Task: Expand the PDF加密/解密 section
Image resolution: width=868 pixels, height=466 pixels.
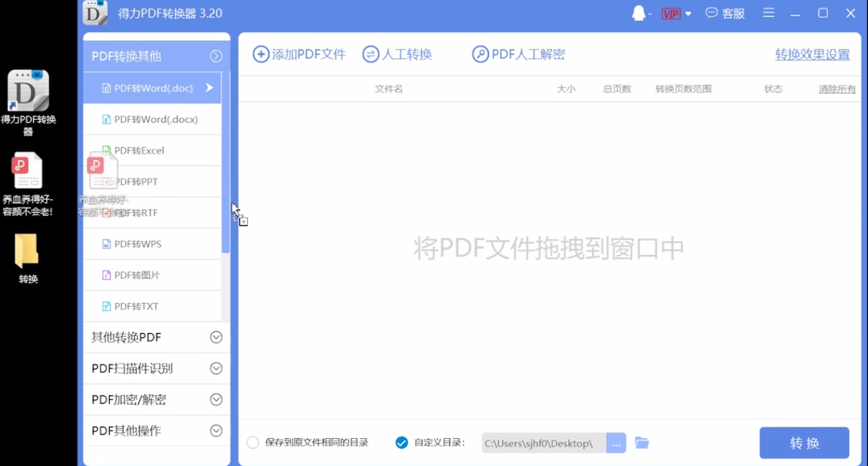Action: 216,400
